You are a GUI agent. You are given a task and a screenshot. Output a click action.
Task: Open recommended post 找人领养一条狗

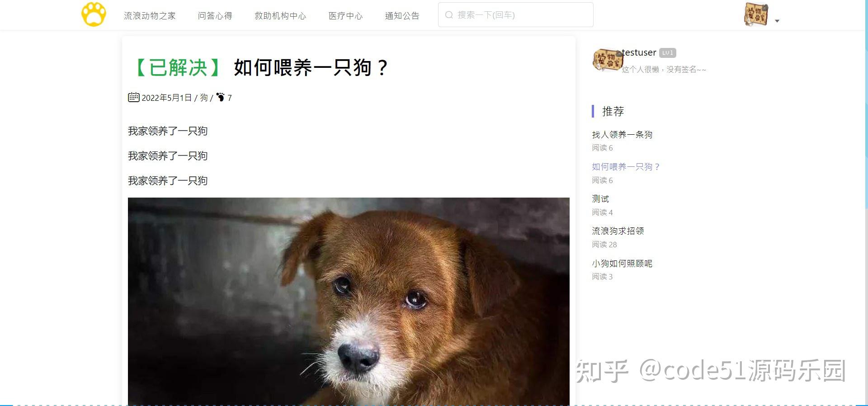point(622,135)
